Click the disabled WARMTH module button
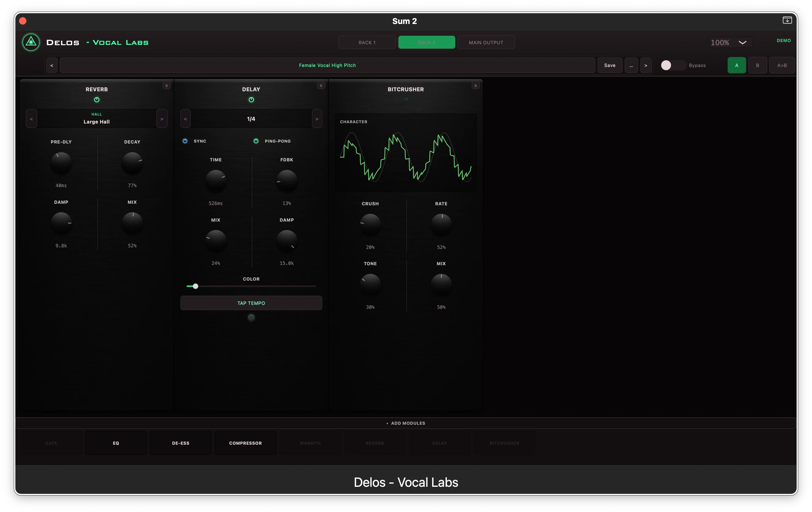This screenshot has height=512, width=812. [310, 443]
